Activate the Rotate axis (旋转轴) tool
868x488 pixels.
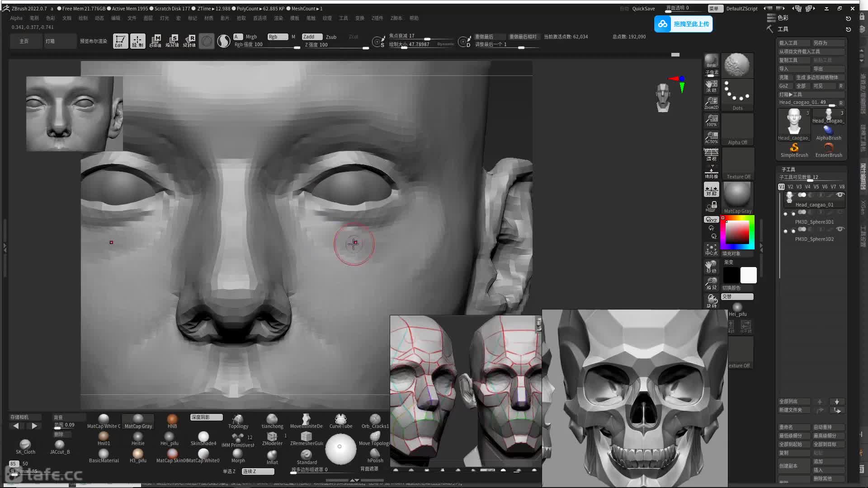[189, 41]
